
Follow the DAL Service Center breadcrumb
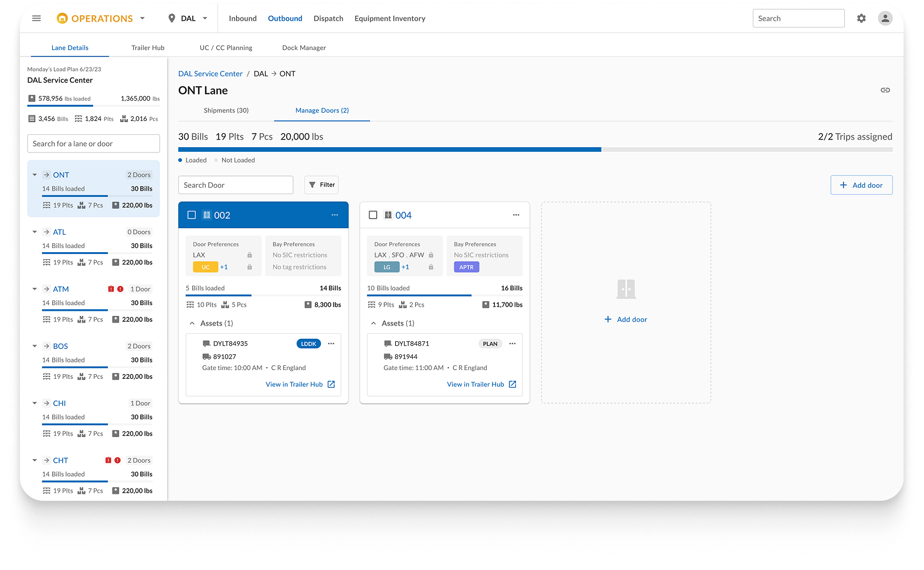(x=210, y=74)
